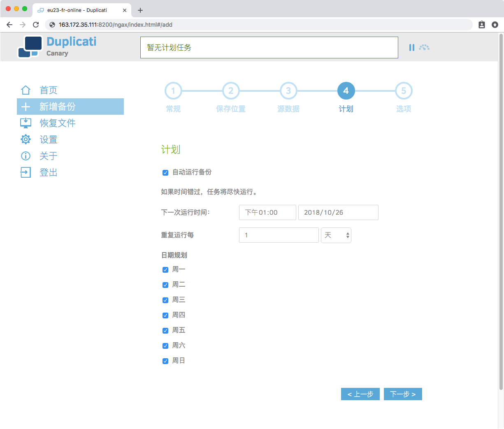Click the Duplicati logo icon
The image size is (504, 429).
click(x=30, y=47)
